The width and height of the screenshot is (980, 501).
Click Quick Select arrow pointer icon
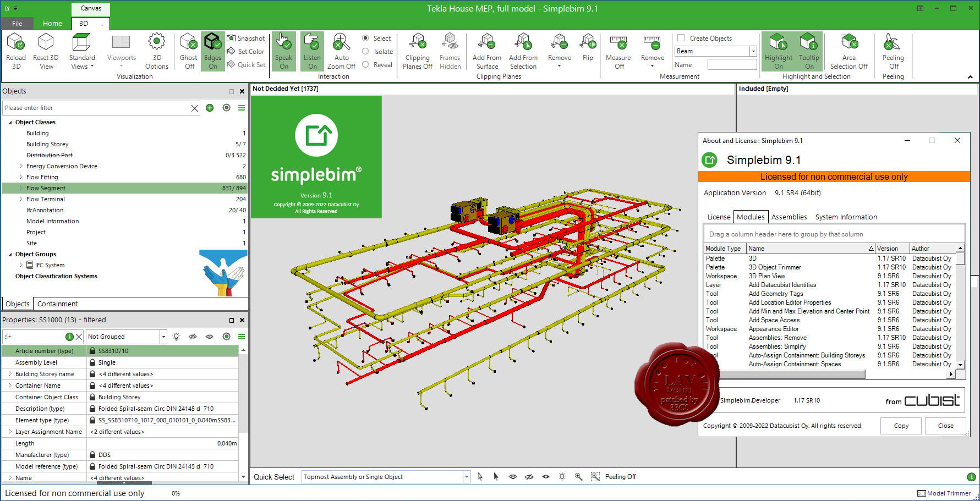(x=480, y=477)
